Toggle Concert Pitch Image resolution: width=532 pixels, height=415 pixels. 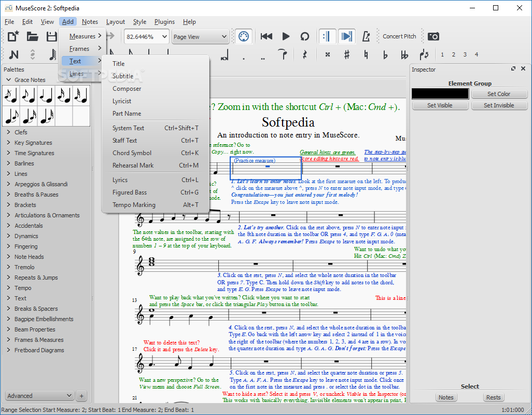coord(399,36)
